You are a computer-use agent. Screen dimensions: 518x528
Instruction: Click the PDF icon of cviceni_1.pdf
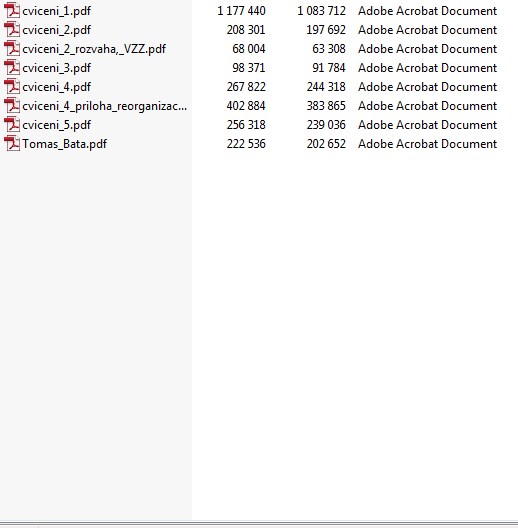pyautogui.click(x=12, y=10)
